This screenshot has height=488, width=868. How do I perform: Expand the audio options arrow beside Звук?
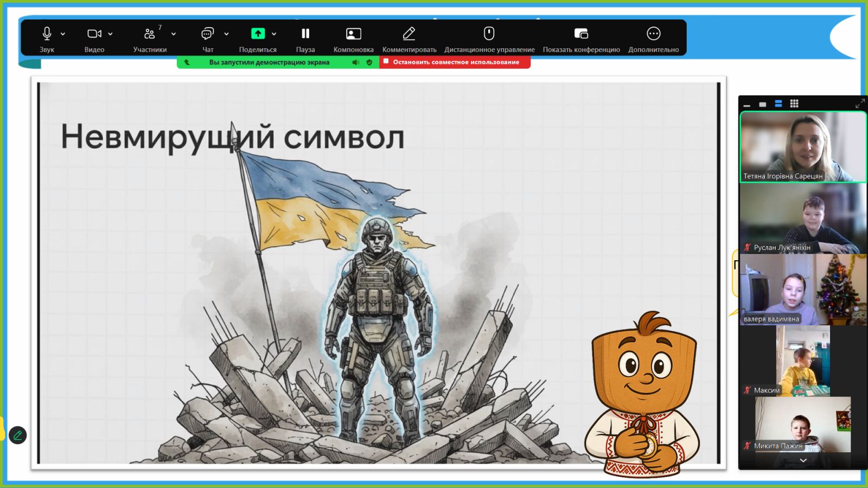(63, 34)
